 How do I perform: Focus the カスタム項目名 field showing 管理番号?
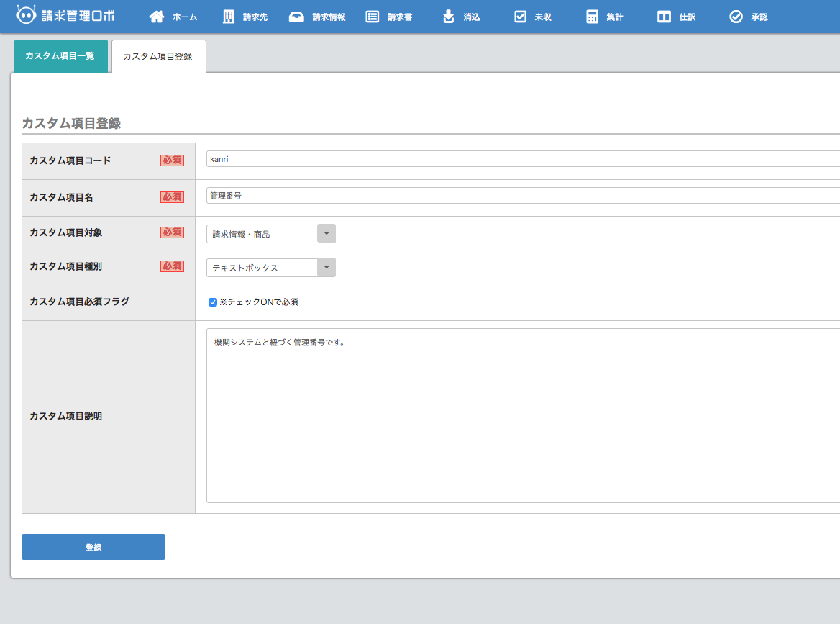[x=522, y=196]
